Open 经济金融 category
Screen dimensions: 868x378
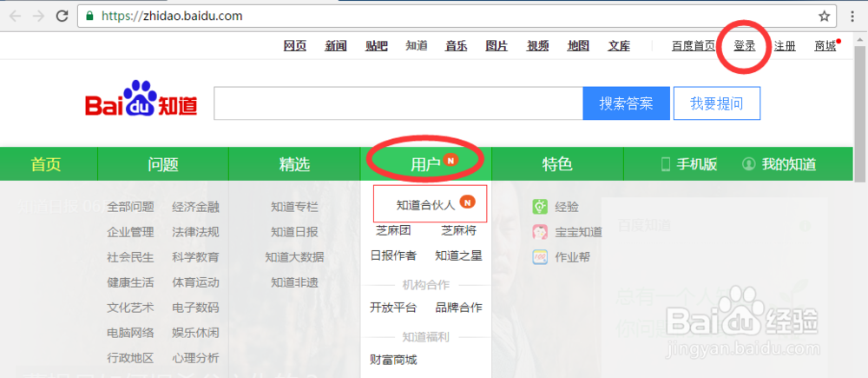point(195,208)
